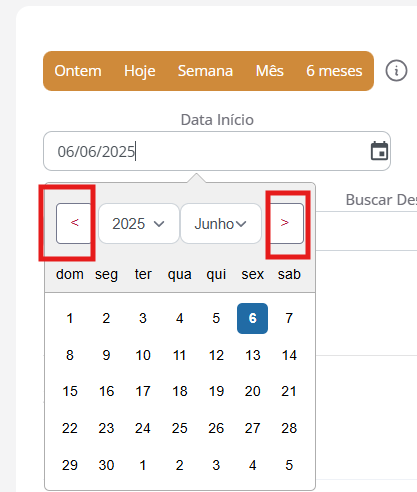Choose the Hoje period filter

tap(140, 71)
